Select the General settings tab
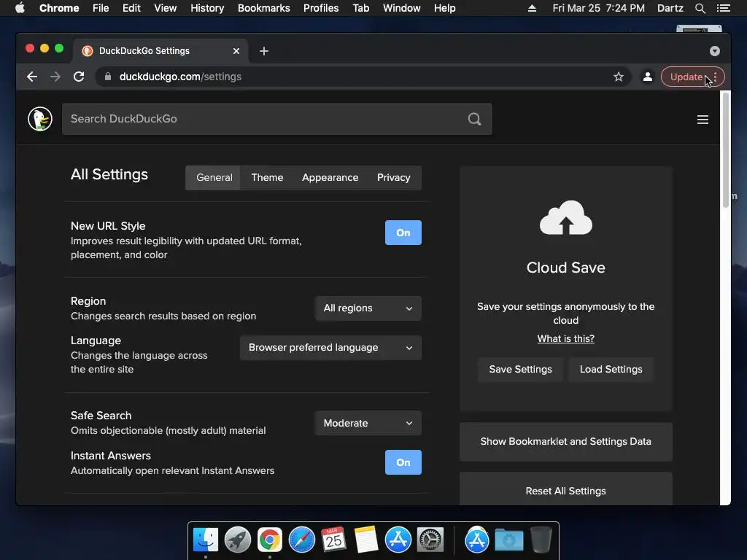The image size is (747, 560). click(214, 178)
